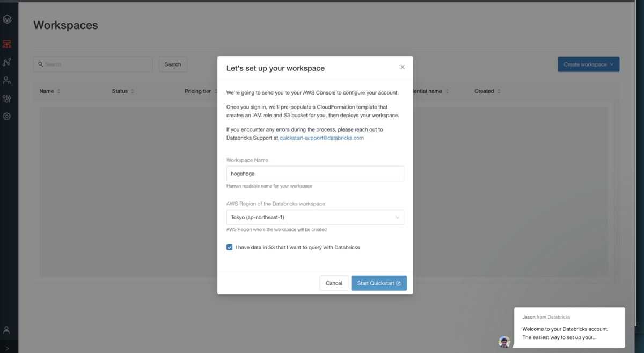The height and width of the screenshot is (353, 644).
Task: Click the Databricks logo icon in sidebar
Action: (7, 19)
